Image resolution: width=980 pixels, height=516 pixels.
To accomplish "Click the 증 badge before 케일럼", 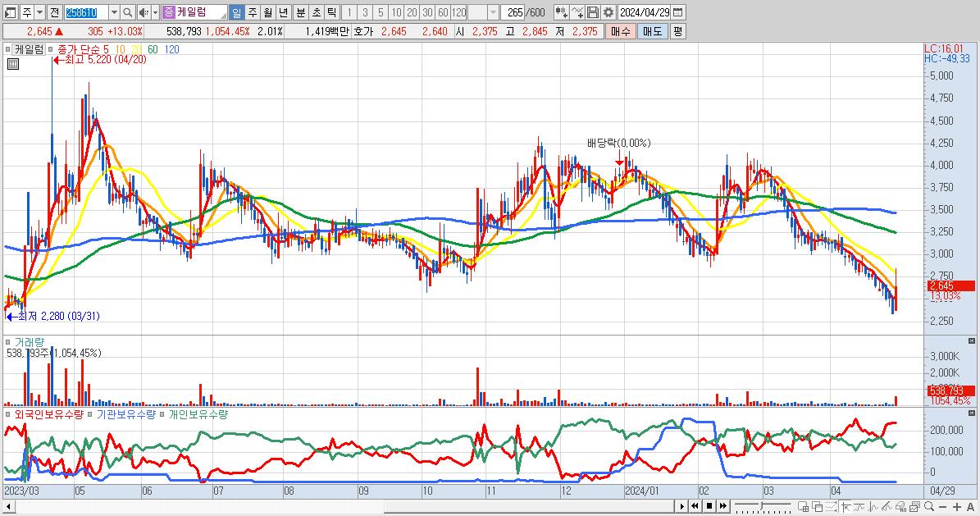I will click(x=169, y=11).
